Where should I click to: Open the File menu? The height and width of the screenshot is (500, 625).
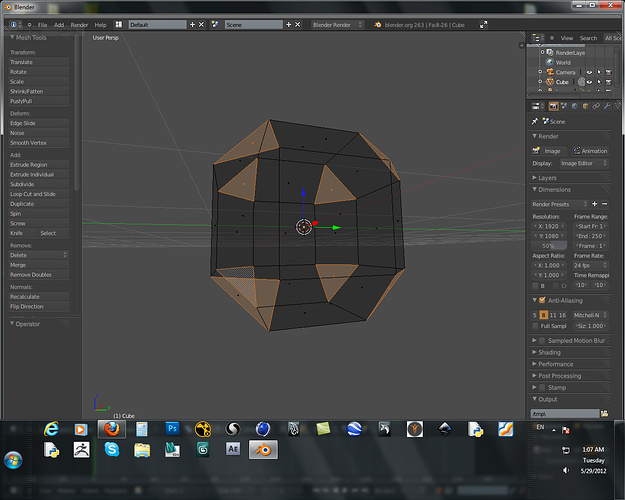tap(42, 25)
